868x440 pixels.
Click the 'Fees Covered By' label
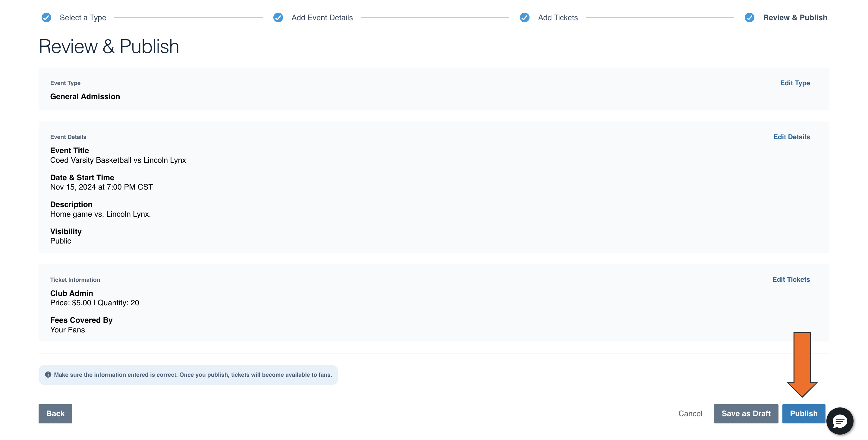click(x=81, y=320)
